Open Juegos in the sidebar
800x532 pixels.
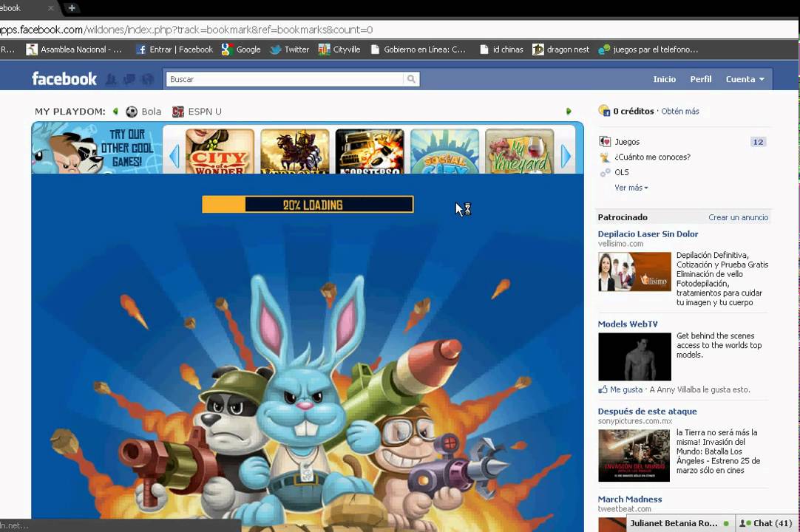coord(627,142)
